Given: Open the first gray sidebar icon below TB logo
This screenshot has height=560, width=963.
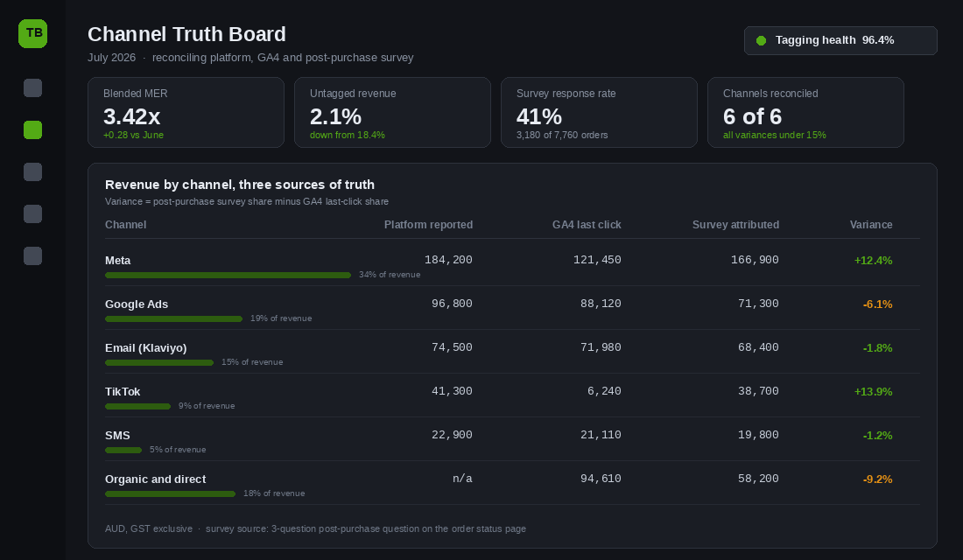Looking at the screenshot, I should pos(32,87).
